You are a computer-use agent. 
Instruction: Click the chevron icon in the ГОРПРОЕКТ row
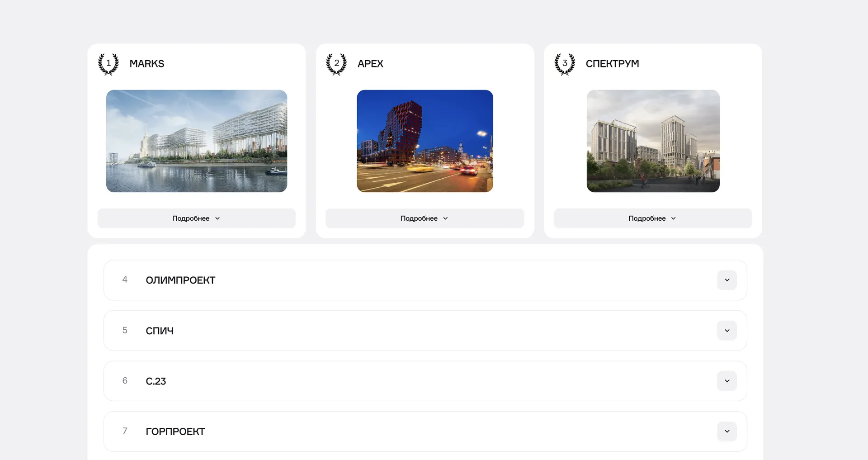coord(726,432)
